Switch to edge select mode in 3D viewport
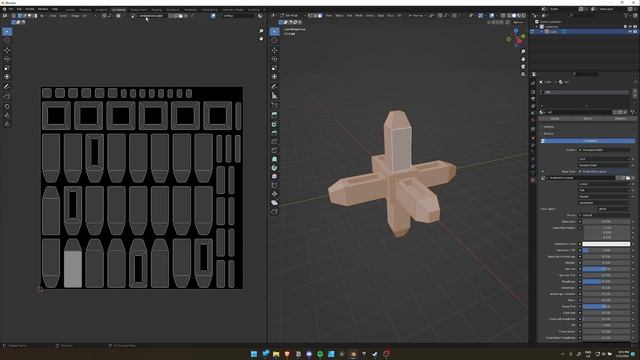The width and height of the screenshot is (640, 360). point(315,16)
